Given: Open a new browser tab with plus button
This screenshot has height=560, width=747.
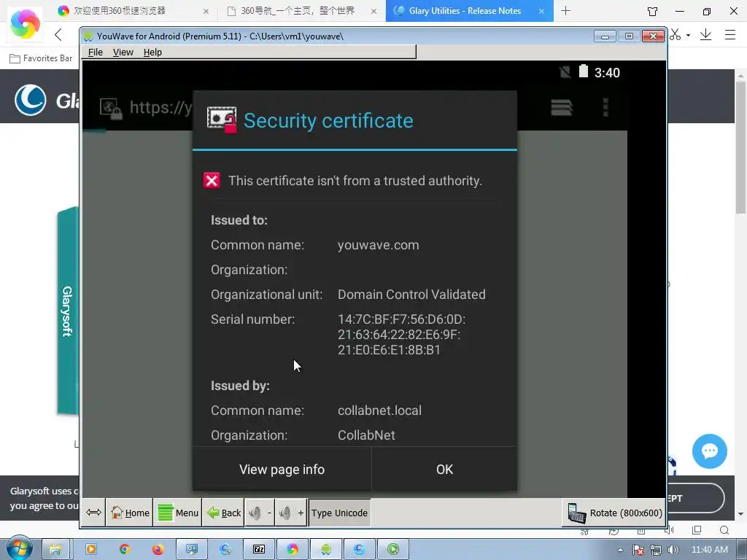Looking at the screenshot, I should click(565, 11).
